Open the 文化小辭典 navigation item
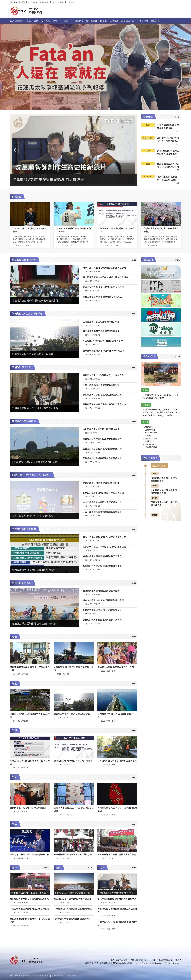The height and width of the screenshot is (980, 191). [x=143, y=21]
